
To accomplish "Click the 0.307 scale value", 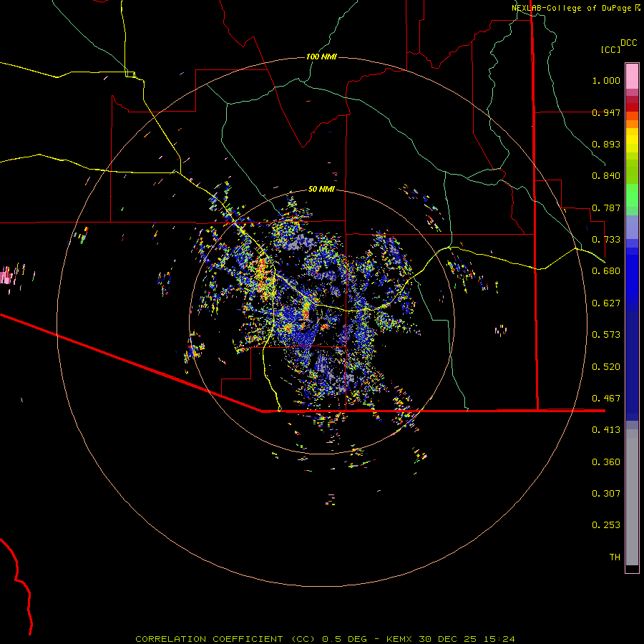I will pyautogui.click(x=606, y=494).
